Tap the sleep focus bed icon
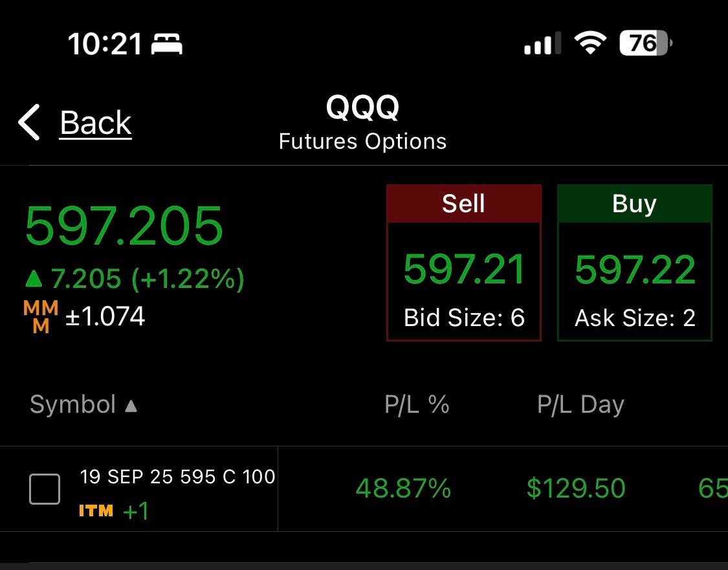The height and width of the screenshot is (570, 728). tap(167, 44)
